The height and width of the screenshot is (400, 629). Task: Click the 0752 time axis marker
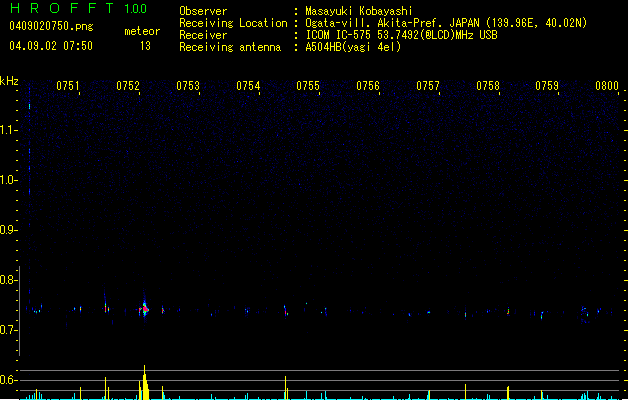point(128,86)
